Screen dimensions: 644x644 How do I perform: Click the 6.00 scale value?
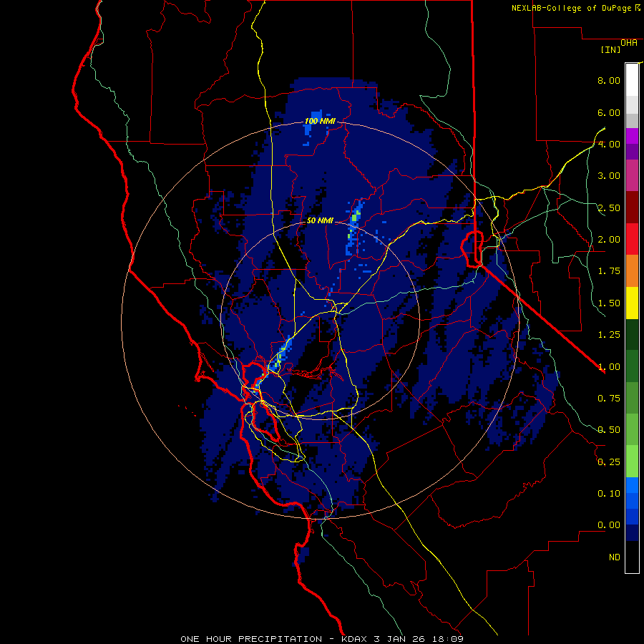[609, 112]
